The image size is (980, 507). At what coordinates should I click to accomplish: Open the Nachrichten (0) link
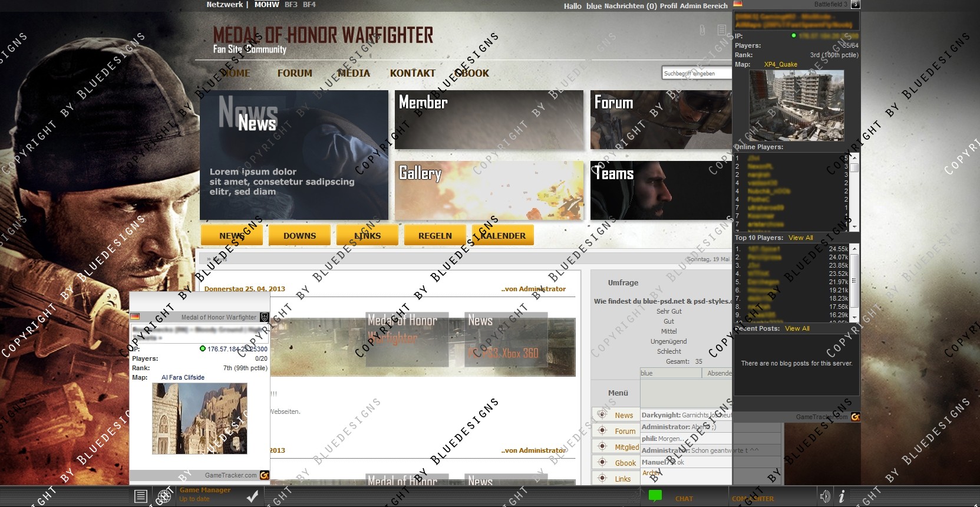coord(631,6)
